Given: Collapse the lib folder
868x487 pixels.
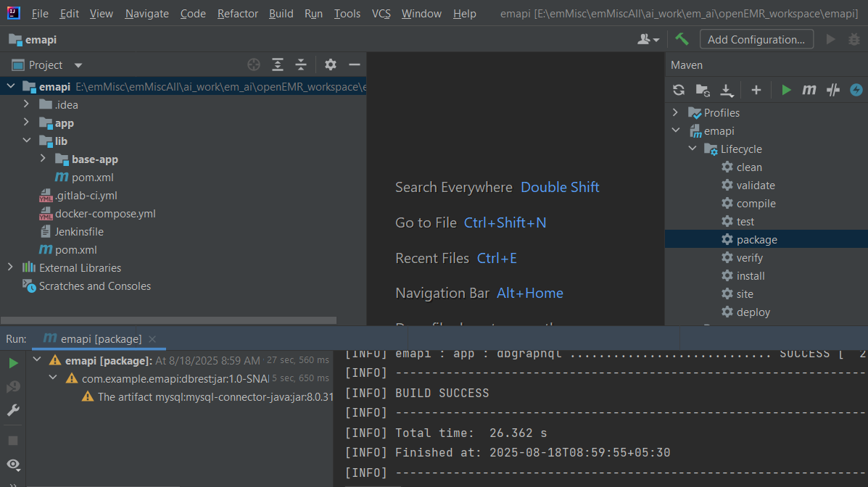Looking at the screenshot, I should (26, 141).
